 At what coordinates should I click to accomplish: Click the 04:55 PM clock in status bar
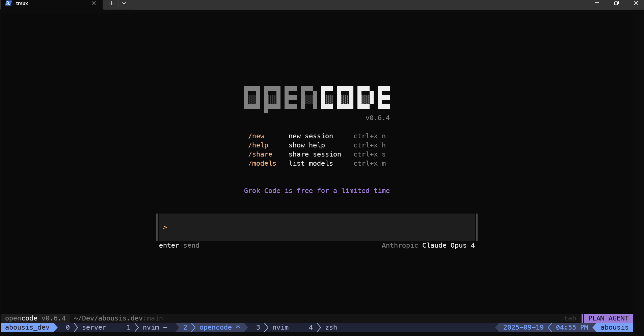point(572,328)
